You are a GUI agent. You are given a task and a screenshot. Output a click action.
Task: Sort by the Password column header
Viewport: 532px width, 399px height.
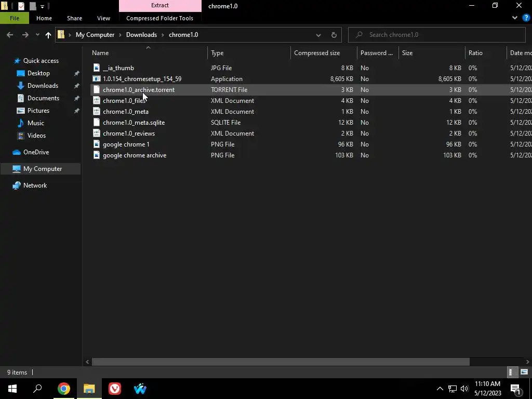point(377,53)
